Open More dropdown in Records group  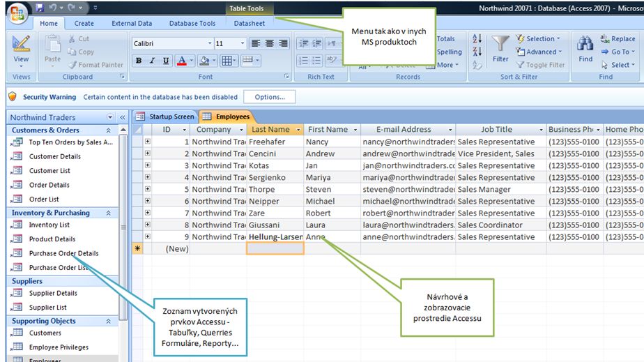click(x=447, y=65)
